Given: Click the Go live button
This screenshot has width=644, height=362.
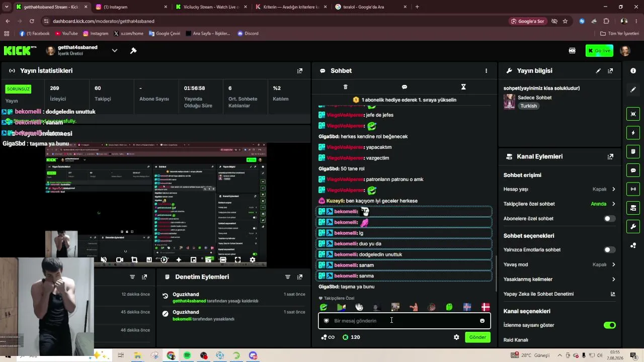Looking at the screenshot, I should (x=599, y=51).
